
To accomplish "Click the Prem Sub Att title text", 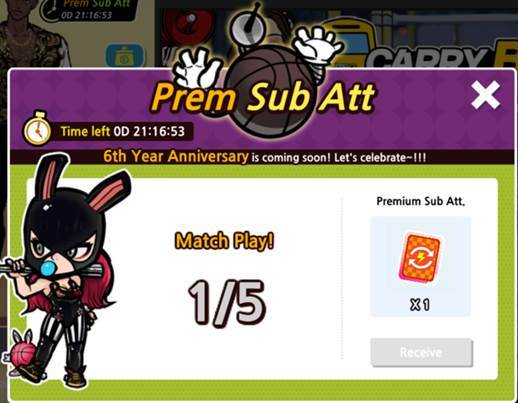I will click(x=263, y=97).
